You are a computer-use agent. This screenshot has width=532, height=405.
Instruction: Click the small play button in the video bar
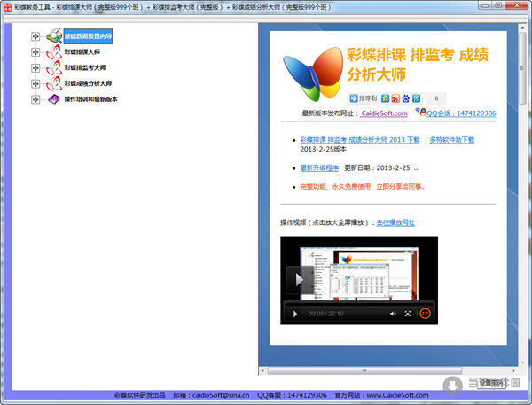click(295, 314)
